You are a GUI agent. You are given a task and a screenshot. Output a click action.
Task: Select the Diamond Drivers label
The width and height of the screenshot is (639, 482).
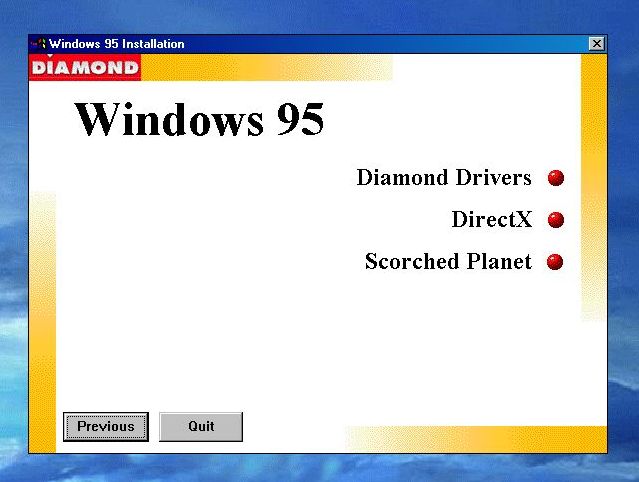click(444, 178)
